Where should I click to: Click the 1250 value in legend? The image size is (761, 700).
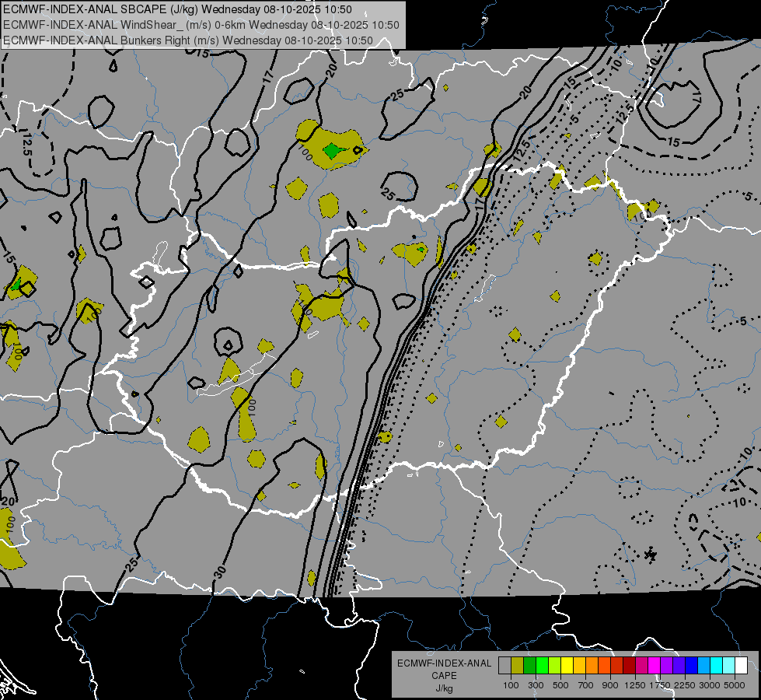point(635,685)
